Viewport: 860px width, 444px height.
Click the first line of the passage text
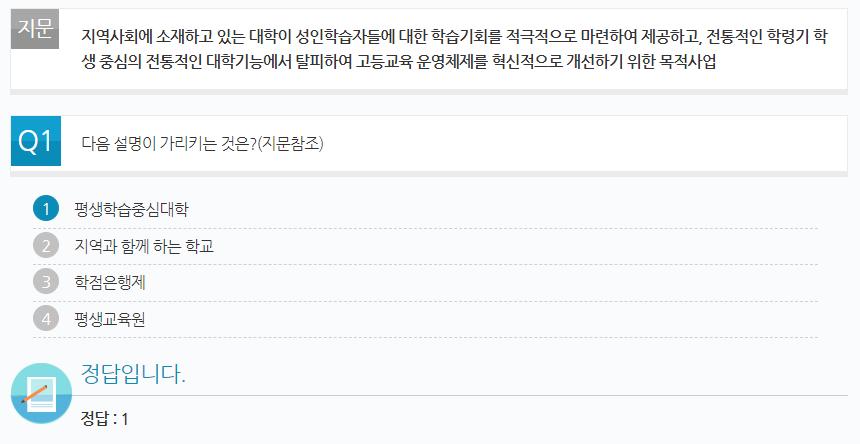(454, 37)
